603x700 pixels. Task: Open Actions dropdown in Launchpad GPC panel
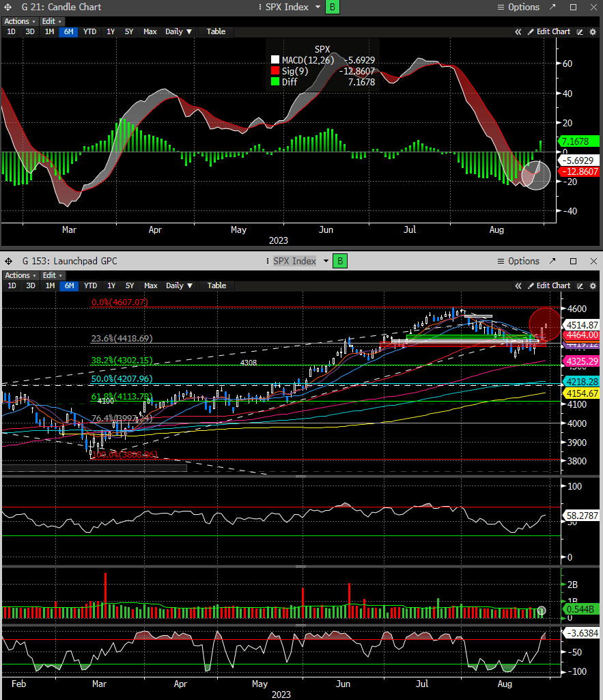click(20, 275)
